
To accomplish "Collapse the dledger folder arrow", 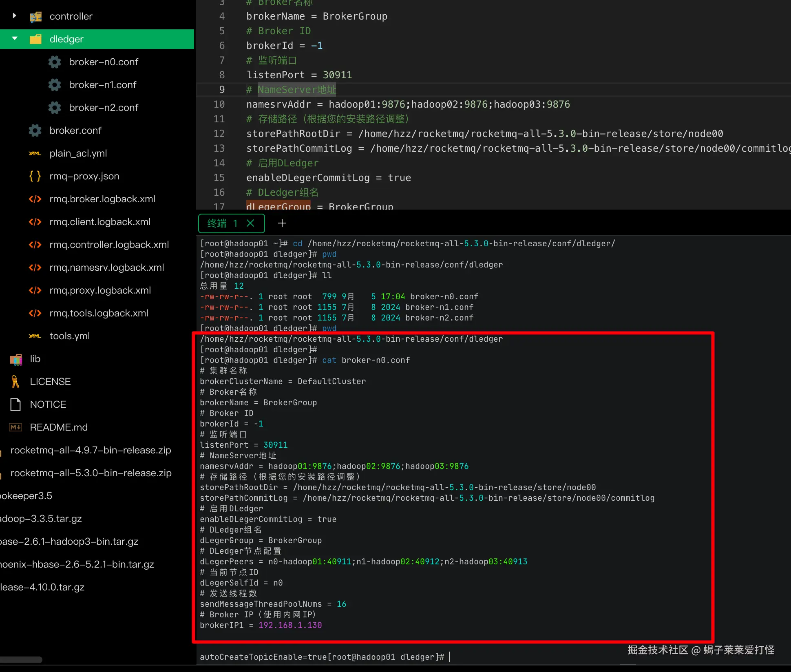I will tap(15, 39).
